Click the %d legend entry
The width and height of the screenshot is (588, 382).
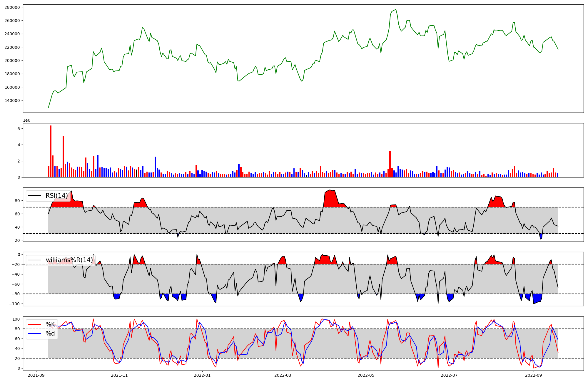point(50,334)
